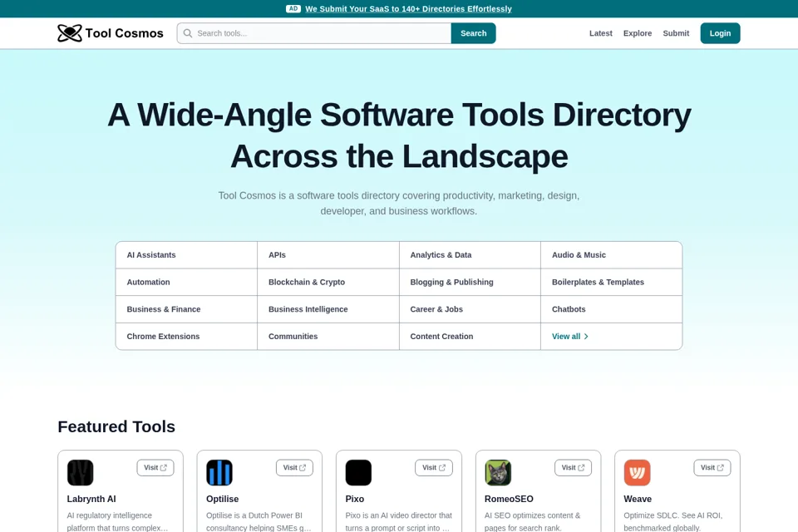Click Visit button on RomeoSEO card
The image size is (798, 532).
click(x=573, y=467)
